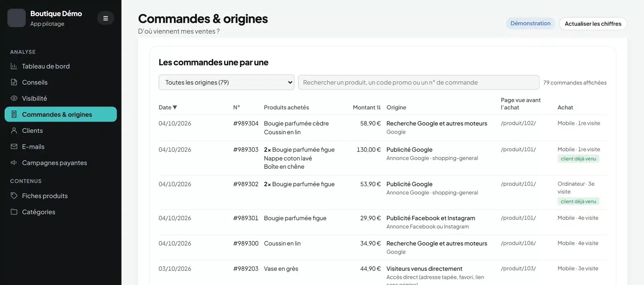Click the Visibilité eye icon
The image size is (644, 285).
click(x=14, y=98)
